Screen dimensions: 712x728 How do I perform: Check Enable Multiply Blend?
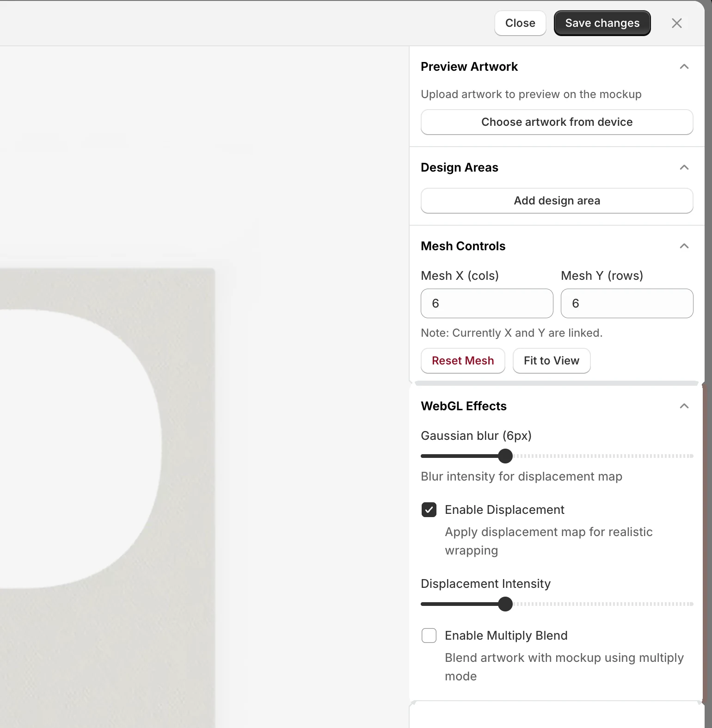[x=429, y=635]
